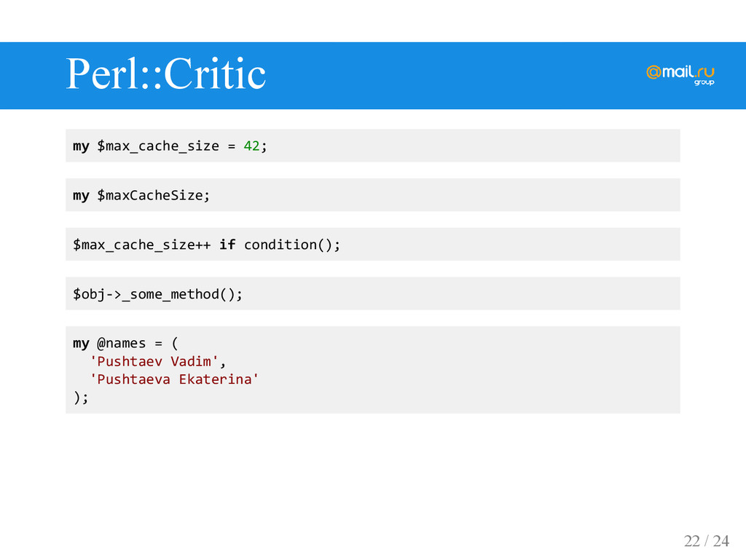Click the '$max_cache_size++ if condition();' line
The width and height of the screenshot is (746, 560).
coord(206,245)
